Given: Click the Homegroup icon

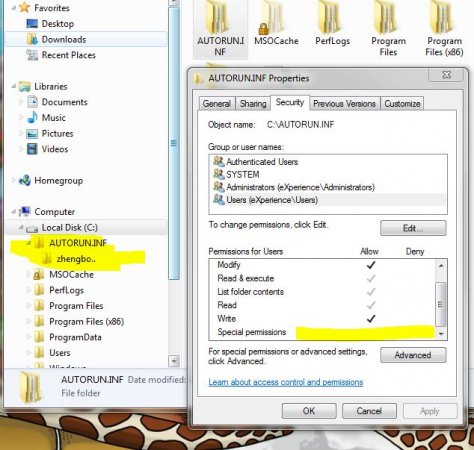Looking at the screenshot, I should point(25,180).
